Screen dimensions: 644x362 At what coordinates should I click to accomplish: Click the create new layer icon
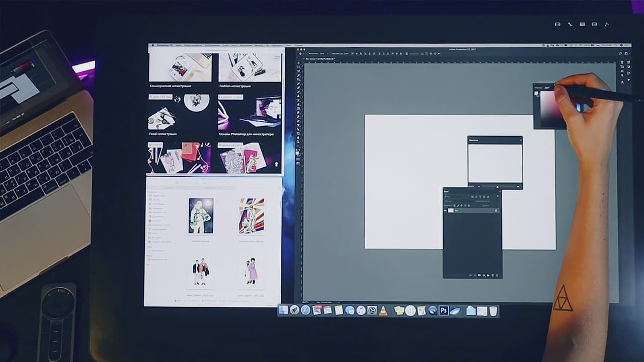493,276
